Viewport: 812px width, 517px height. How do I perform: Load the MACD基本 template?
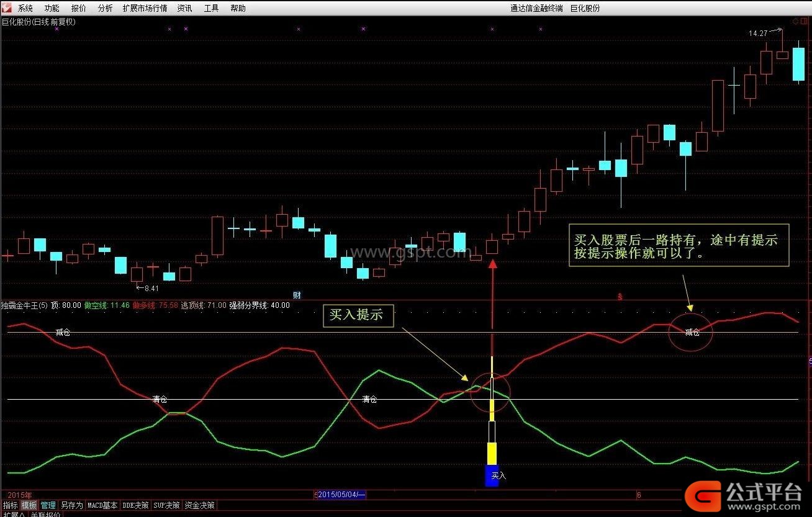point(102,506)
